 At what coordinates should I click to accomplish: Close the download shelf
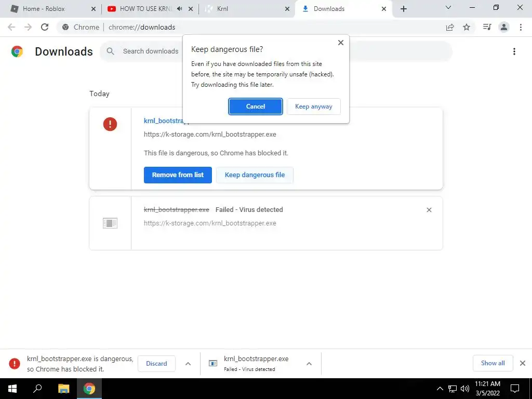pos(523,363)
